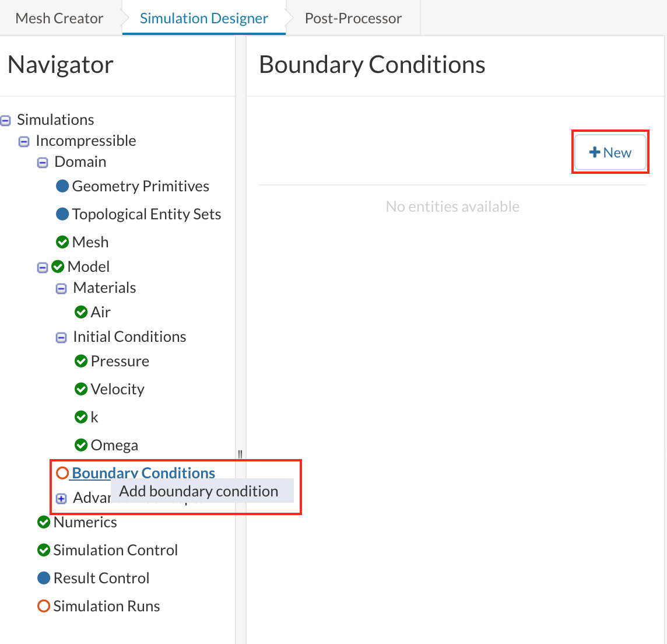This screenshot has width=667, height=644.
Task: Click the Topological Entity Sets circle icon
Action: tap(62, 214)
